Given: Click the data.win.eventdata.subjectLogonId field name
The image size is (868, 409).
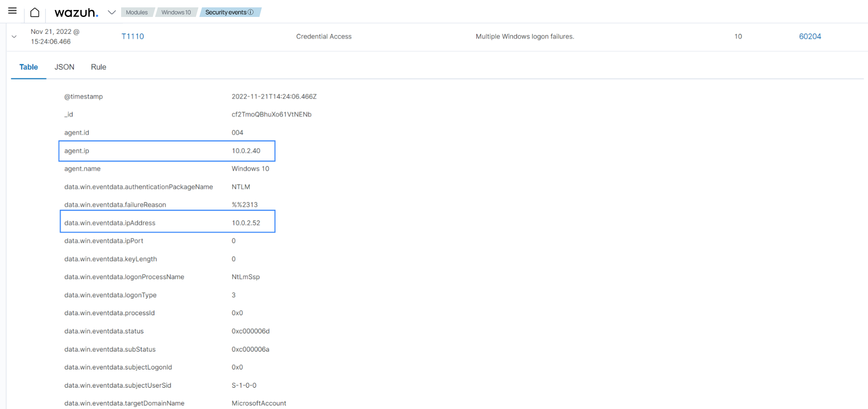Looking at the screenshot, I should [x=118, y=367].
